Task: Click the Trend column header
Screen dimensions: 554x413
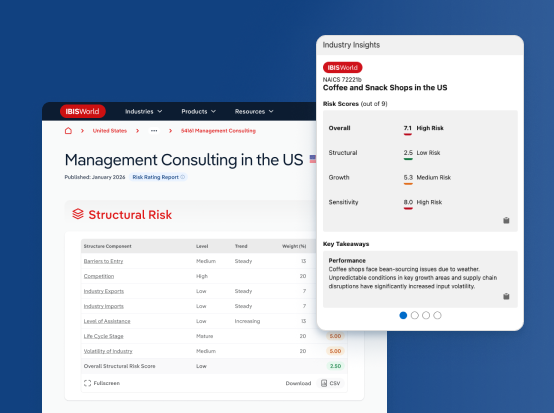Action: (x=241, y=246)
